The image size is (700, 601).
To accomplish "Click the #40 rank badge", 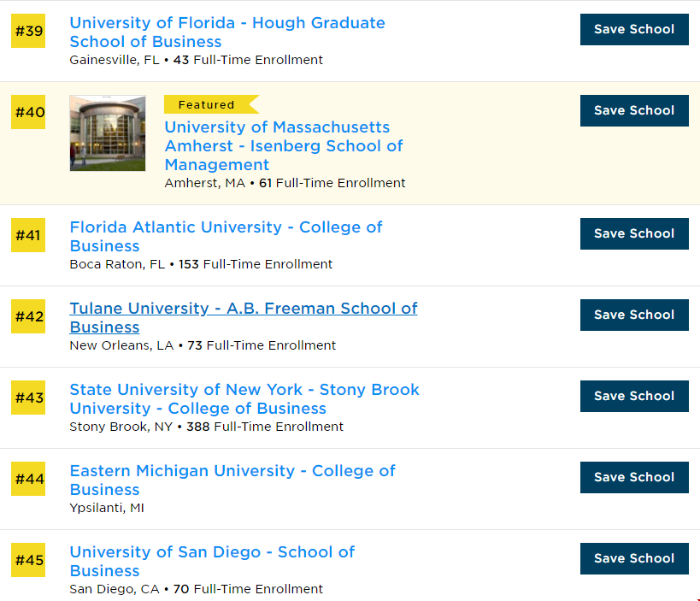I will click(x=28, y=112).
